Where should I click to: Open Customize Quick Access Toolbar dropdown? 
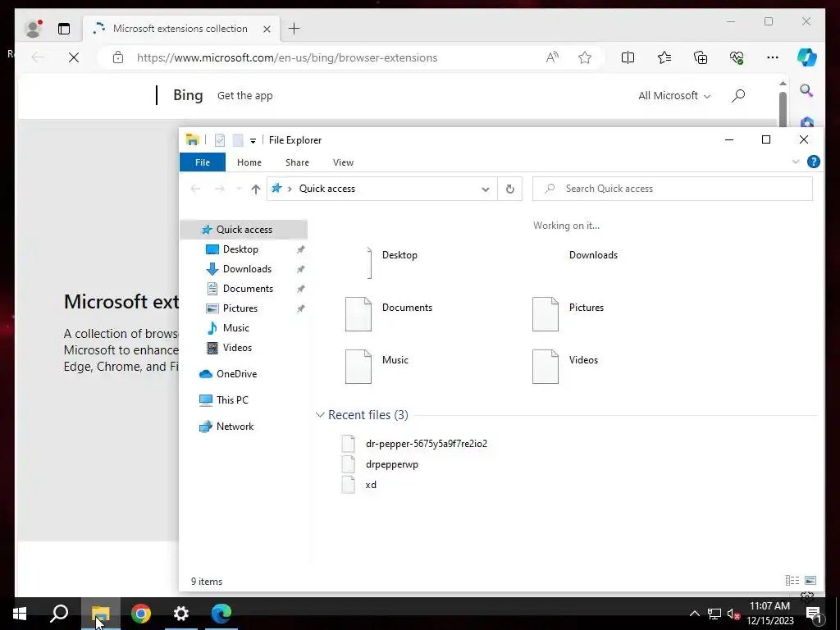point(253,141)
